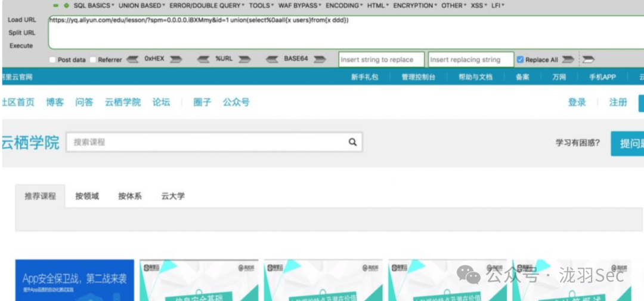
Task: Open the 万网 link in the top bar
Action: (559, 77)
